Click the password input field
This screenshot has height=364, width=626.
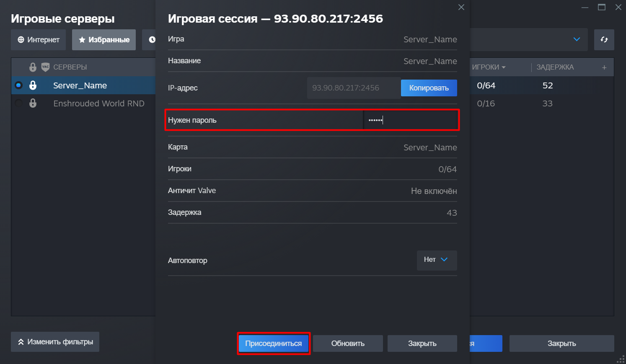pos(411,120)
